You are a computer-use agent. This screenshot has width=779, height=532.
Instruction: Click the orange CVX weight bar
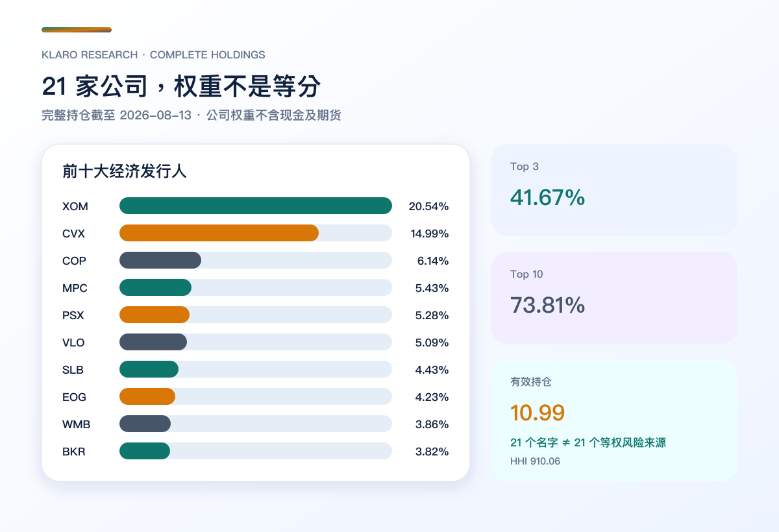point(219,233)
